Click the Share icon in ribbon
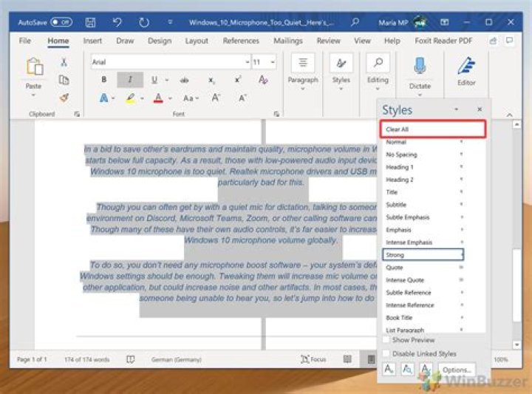The height and width of the screenshot is (394, 532). pyautogui.click(x=493, y=41)
